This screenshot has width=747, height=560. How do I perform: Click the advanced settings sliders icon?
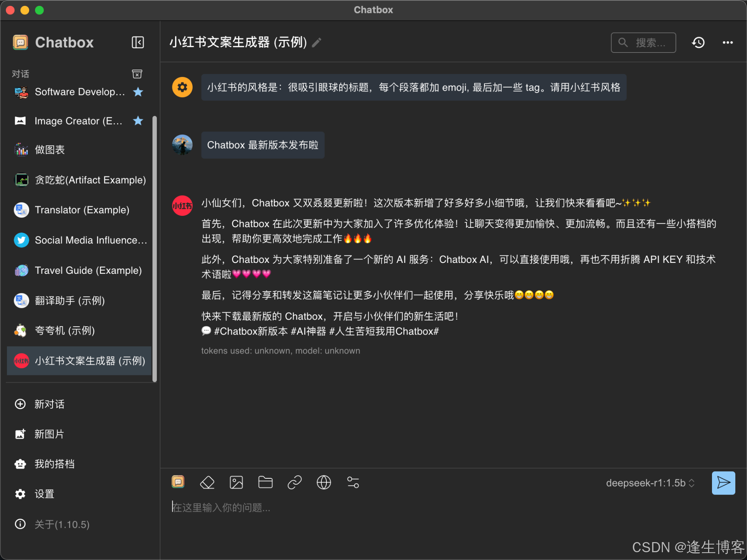pyautogui.click(x=353, y=483)
